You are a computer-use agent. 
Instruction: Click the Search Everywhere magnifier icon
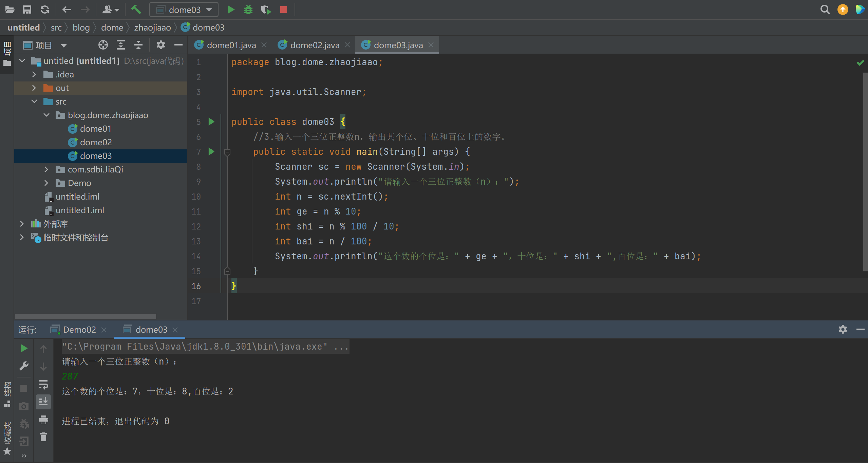(825, 10)
